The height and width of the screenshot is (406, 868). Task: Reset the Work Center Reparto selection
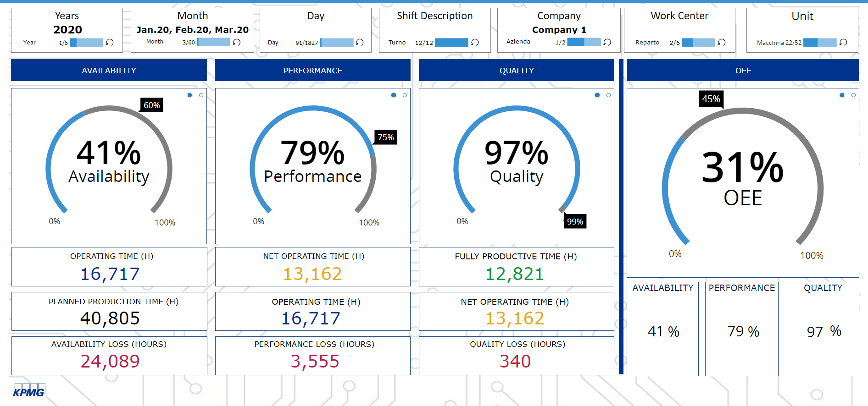pos(722,42)
